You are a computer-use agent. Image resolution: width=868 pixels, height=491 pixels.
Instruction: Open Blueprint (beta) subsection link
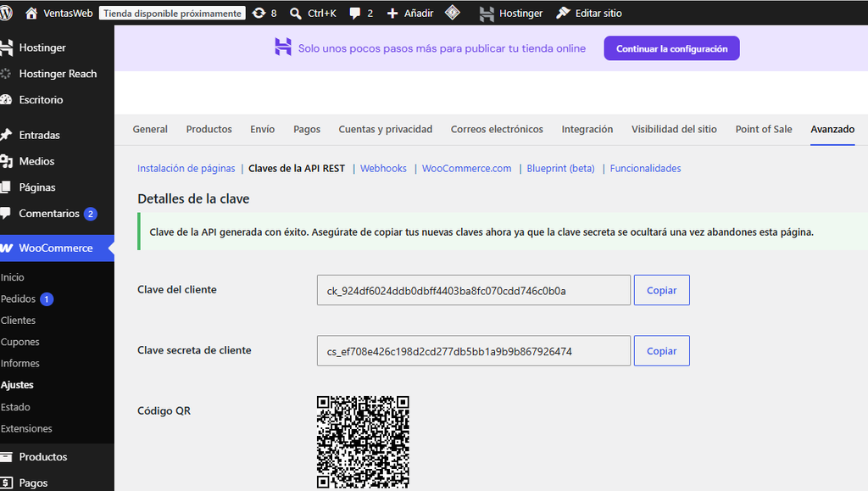560,168
